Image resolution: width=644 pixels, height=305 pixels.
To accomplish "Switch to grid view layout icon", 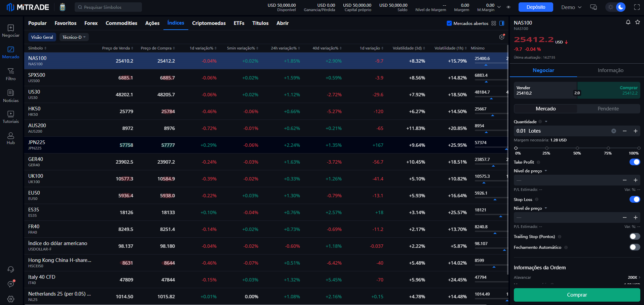I will pos(494,23).
